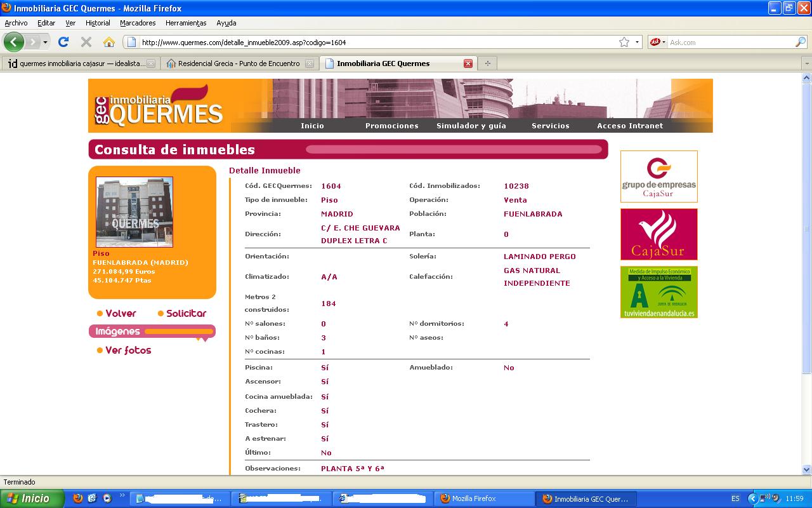
Task: Close the Inmobiliaria GEC Quermes tab
Action: click(468, 63)
